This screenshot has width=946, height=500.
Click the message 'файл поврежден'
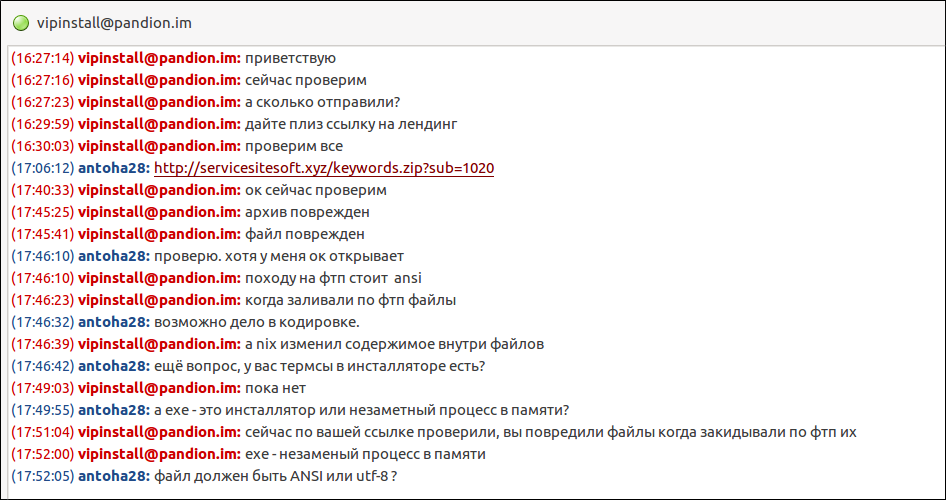click(305, 234)
